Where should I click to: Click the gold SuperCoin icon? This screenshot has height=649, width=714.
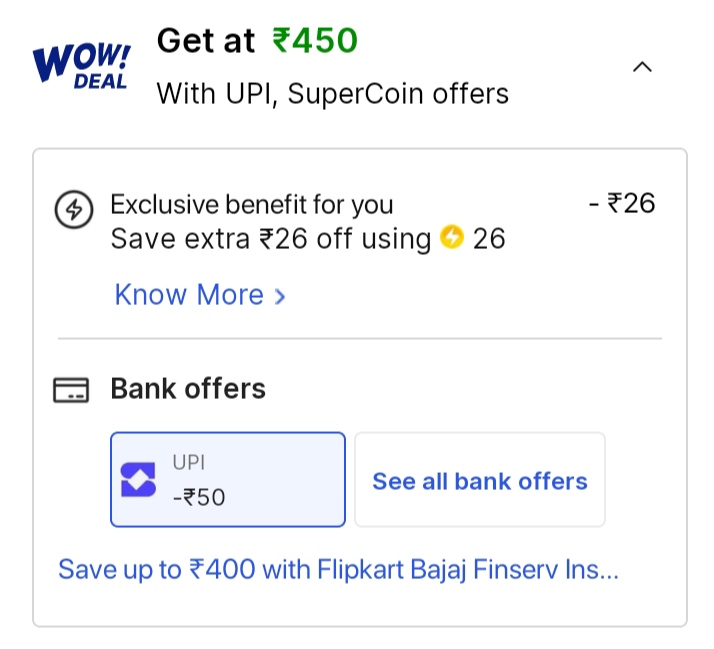(452, 238)
